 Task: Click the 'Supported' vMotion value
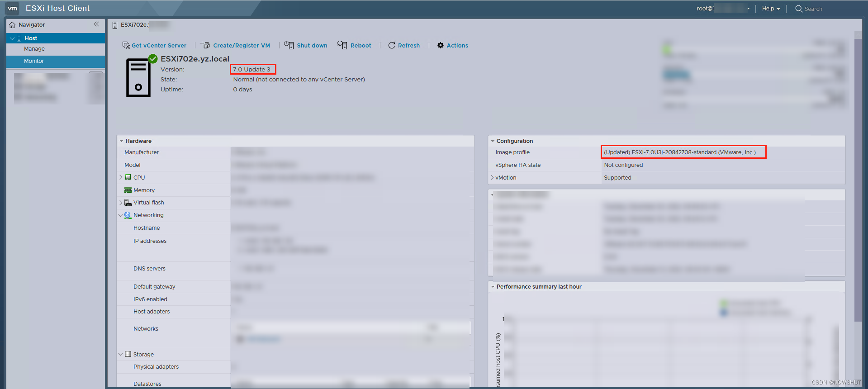click(617, 178)
